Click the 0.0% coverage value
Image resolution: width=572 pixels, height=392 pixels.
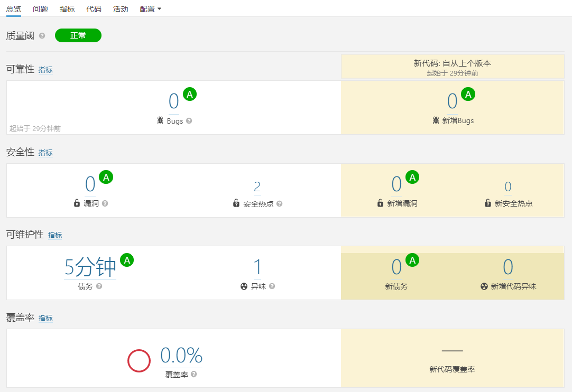coord(181,356)
